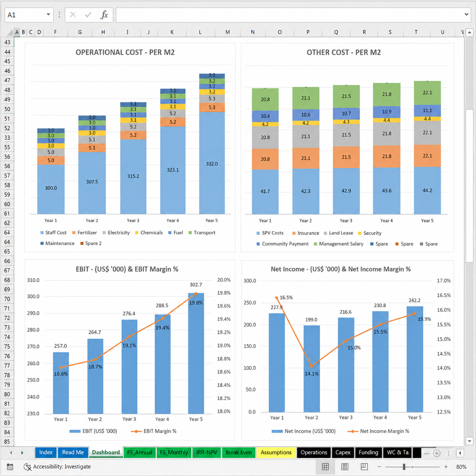Switch to Page Break Preview icon
The image size is (476, 476).
click(364, 467)
